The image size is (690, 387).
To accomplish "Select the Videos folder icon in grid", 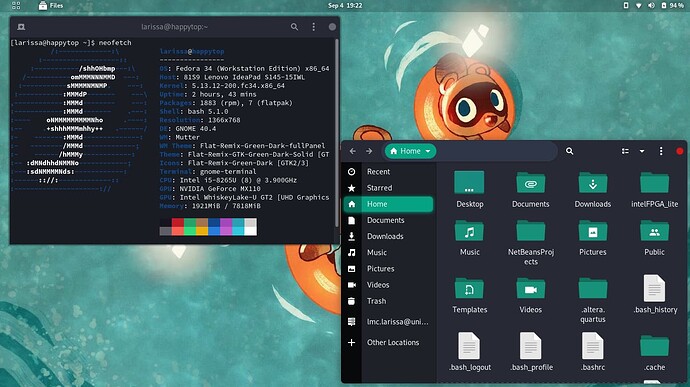I will (x=531, y=288).
